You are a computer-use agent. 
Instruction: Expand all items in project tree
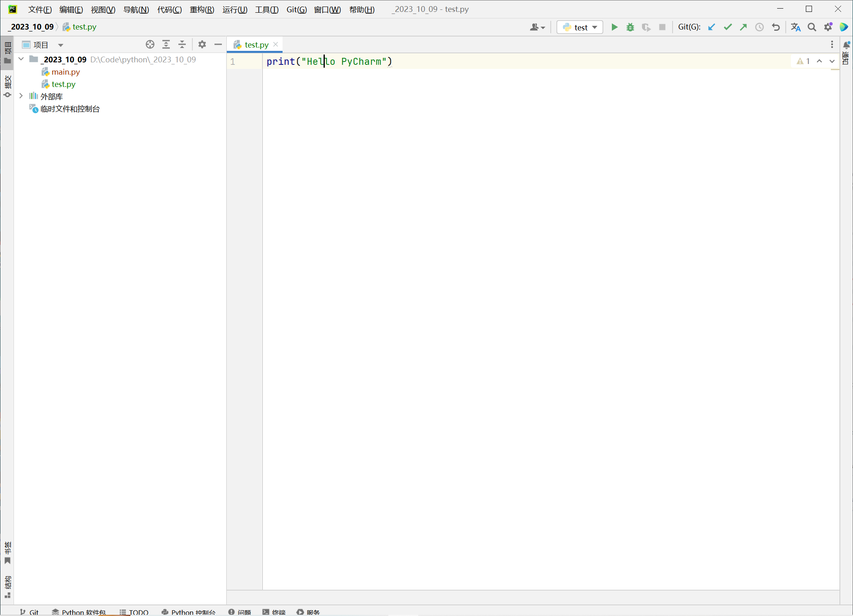pyautogui.click(x=166, y=44)
